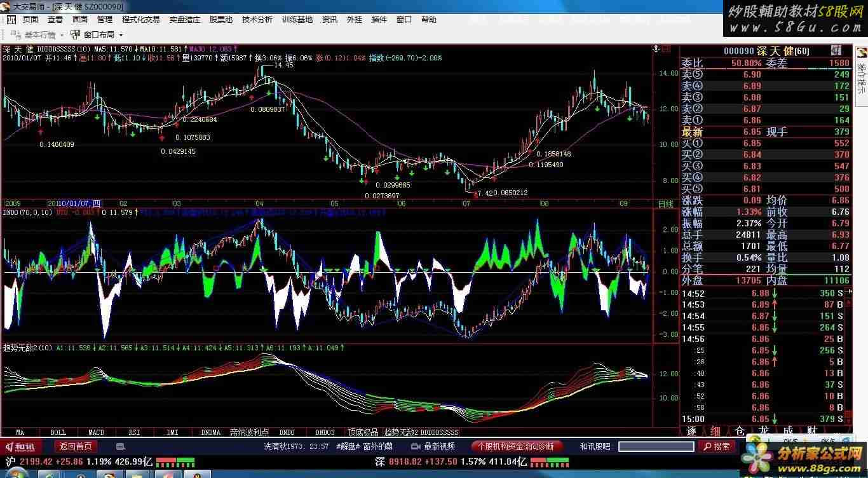Select the BOLL indicator tab

click(x=58, y=432)
